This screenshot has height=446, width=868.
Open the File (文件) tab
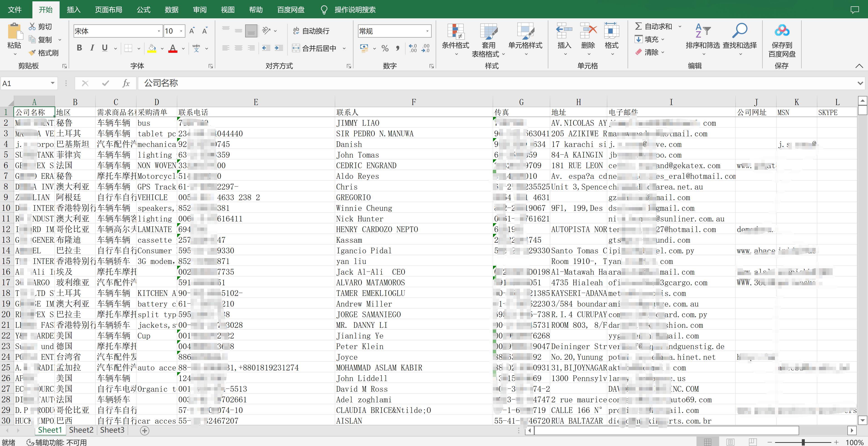[x=15, y=10]
